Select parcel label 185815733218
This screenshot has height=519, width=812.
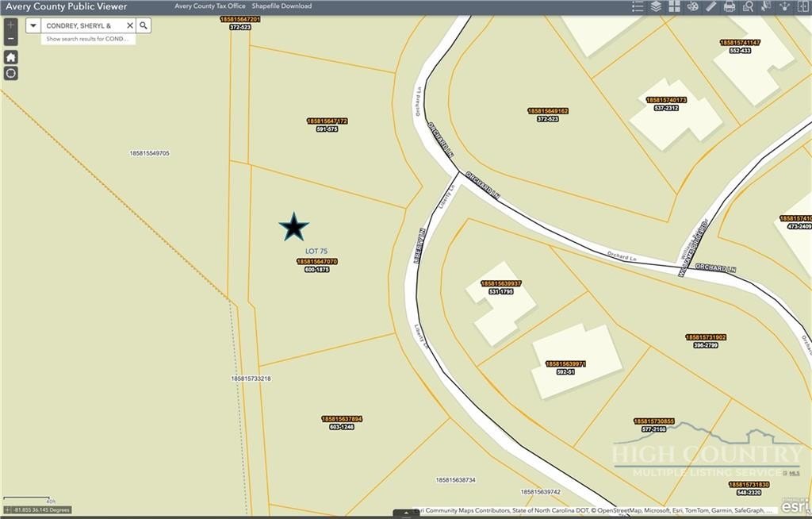click(251, 379)
